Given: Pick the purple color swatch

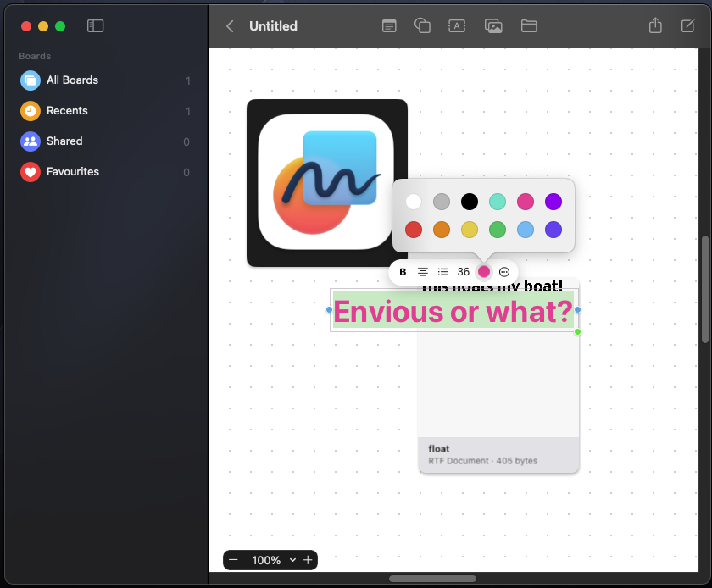Looking at the screenshot, I should 553,202.
